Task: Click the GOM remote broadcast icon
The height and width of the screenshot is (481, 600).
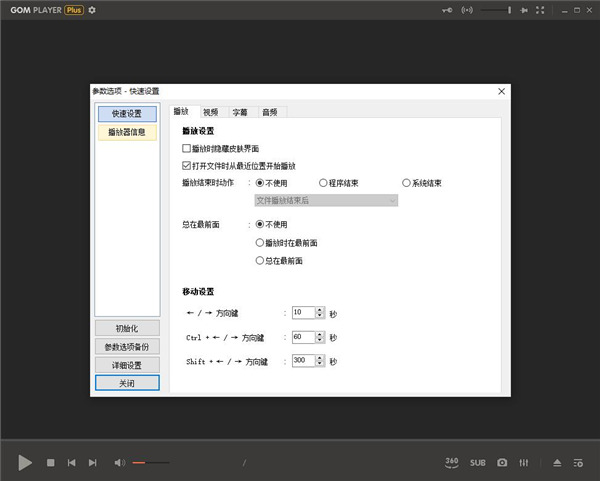Action: 467,10
